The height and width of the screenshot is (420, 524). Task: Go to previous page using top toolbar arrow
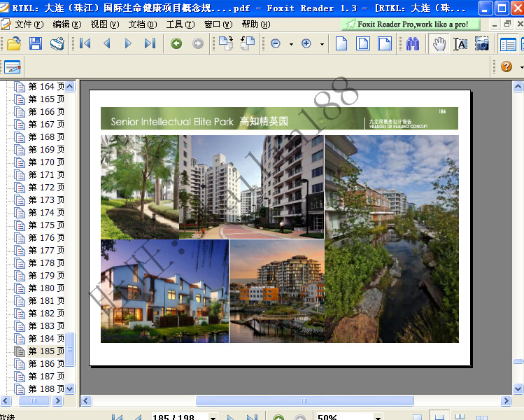pyautogui.click(x=107, y=43)
